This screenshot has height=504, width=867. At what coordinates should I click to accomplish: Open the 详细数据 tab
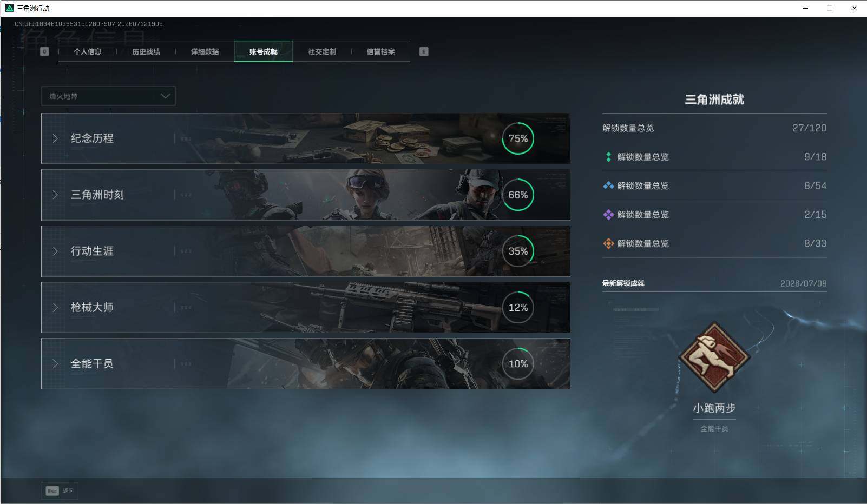point(205,51)
